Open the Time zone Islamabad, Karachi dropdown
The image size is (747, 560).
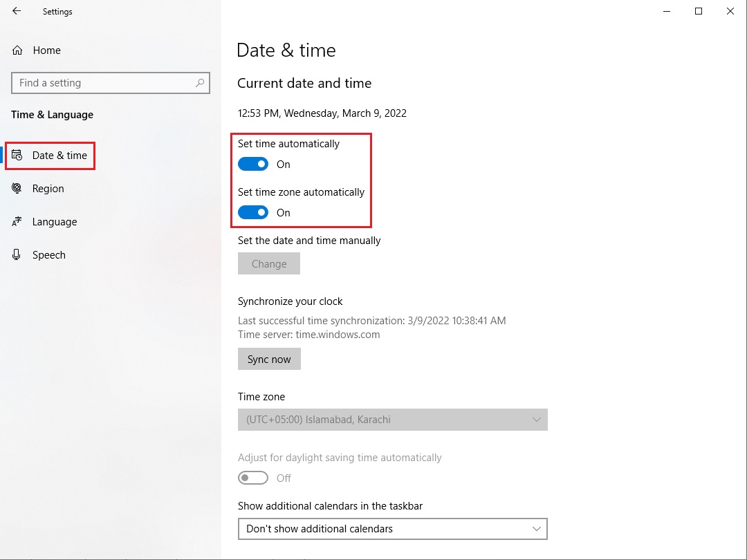click(393, 420)
